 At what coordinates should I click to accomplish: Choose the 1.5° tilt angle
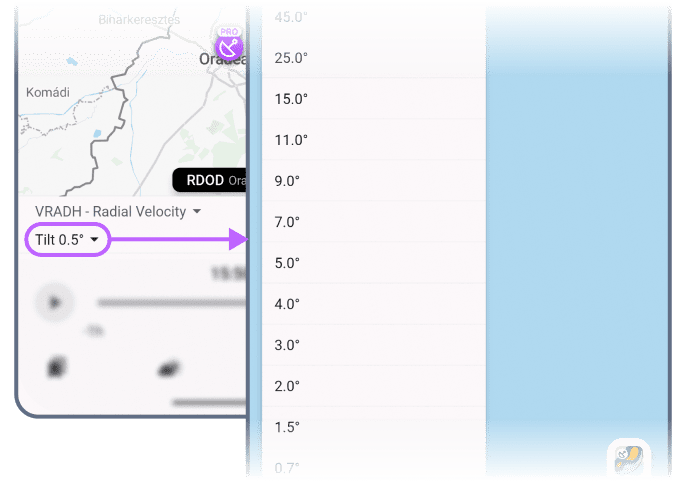coord(374,427)
